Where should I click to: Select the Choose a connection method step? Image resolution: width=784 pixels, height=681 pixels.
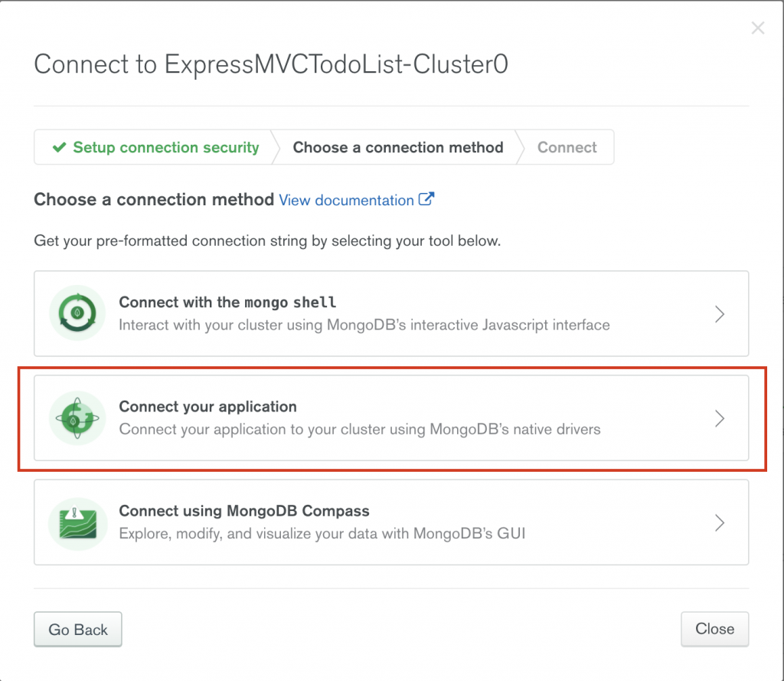click(398, 148)
